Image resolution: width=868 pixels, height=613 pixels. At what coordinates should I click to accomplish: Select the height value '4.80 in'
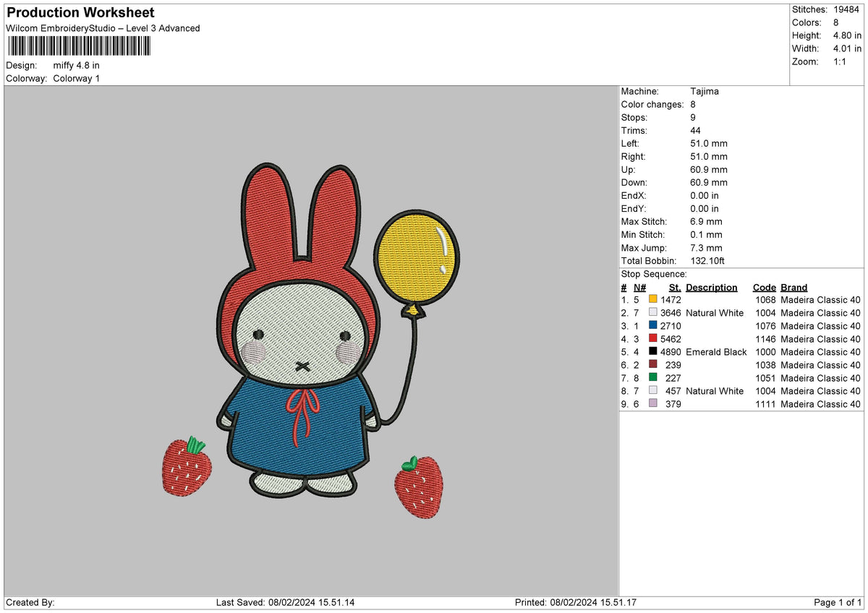point(847,36)
